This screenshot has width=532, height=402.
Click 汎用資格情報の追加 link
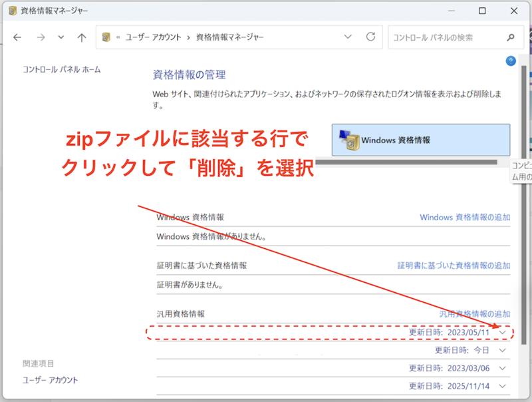(474, 314)
